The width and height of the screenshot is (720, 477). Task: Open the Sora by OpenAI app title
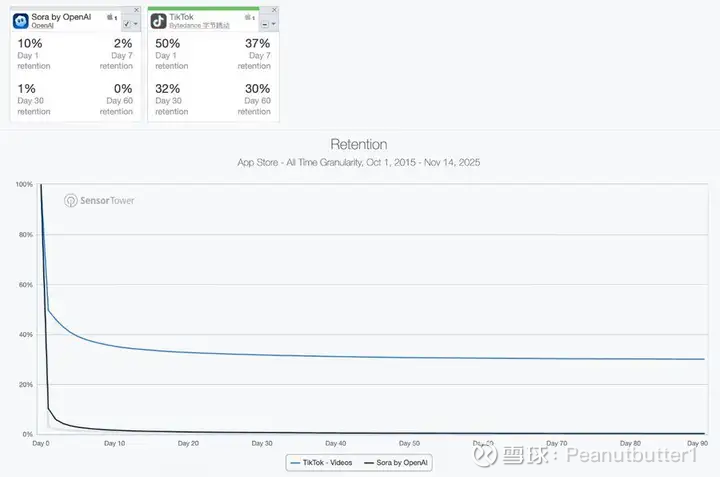click(62, 17)
